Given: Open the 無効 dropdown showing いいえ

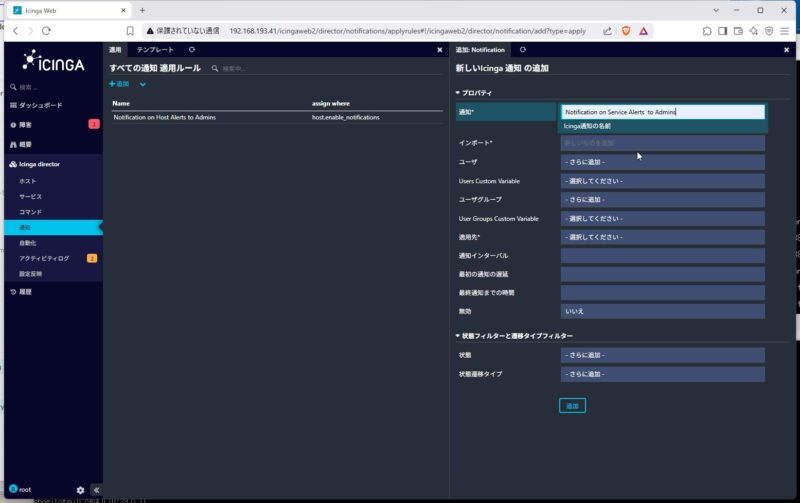Looking at the screenshot, I should [x=663, y=311].
